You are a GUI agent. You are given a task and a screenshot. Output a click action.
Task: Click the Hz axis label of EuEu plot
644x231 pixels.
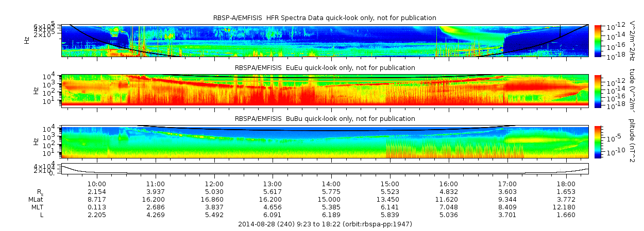pyautogui.click(x=36, y=91)
